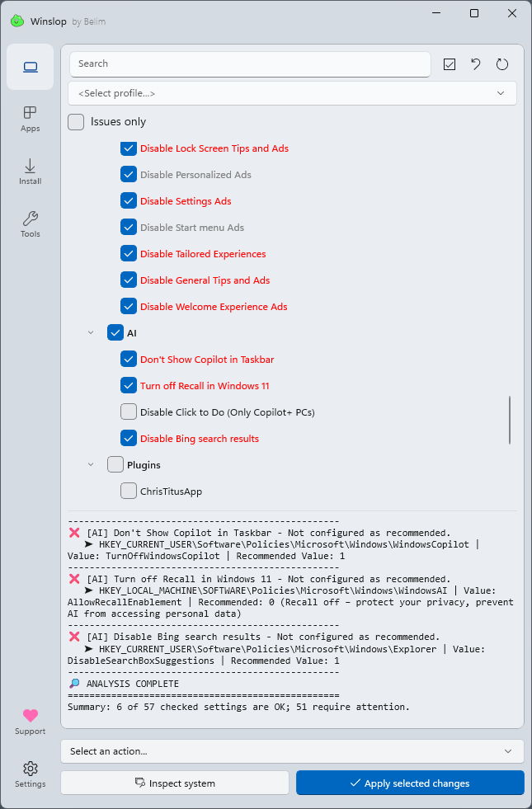Click the Inspect system button
Viewport: 532px width, 809px height.
(175, 783)
